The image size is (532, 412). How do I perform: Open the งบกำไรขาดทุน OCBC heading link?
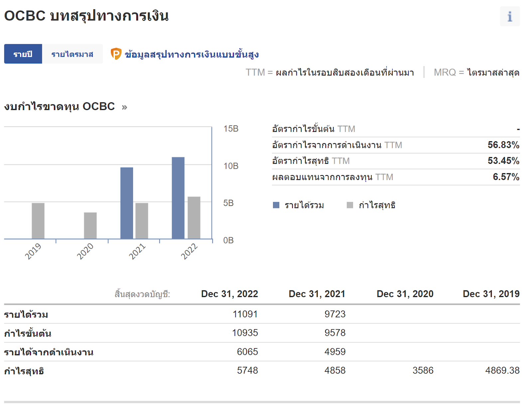pos(59,107)
